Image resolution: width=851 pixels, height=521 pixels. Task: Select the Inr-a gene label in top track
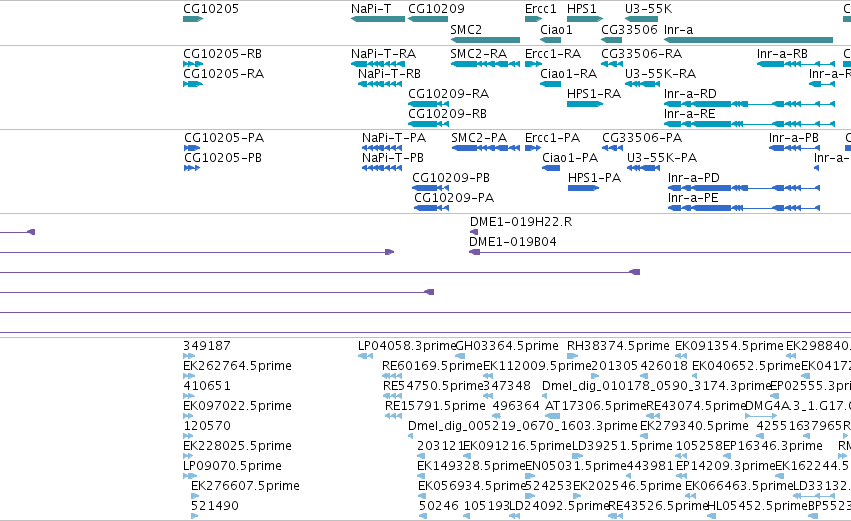click(x=678, y=29)
